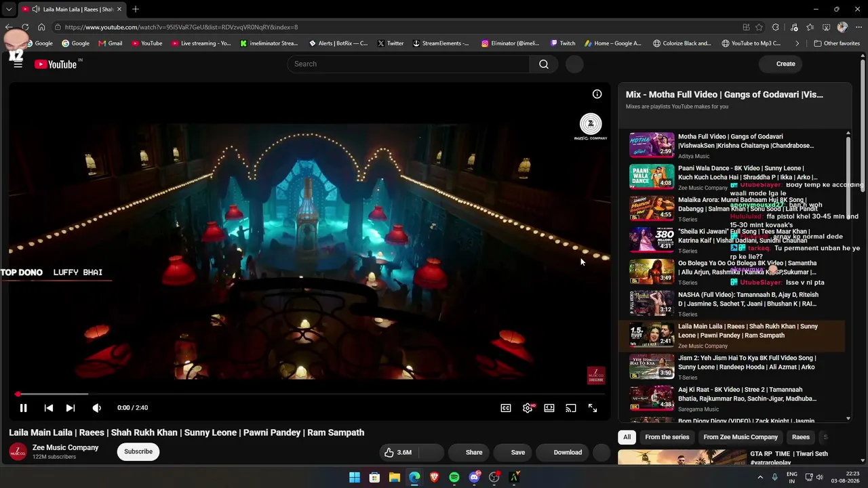Screen dimensions: 868x488
Task: Play Aaj Ki Raat playlist item
Action: pos(732,399)
